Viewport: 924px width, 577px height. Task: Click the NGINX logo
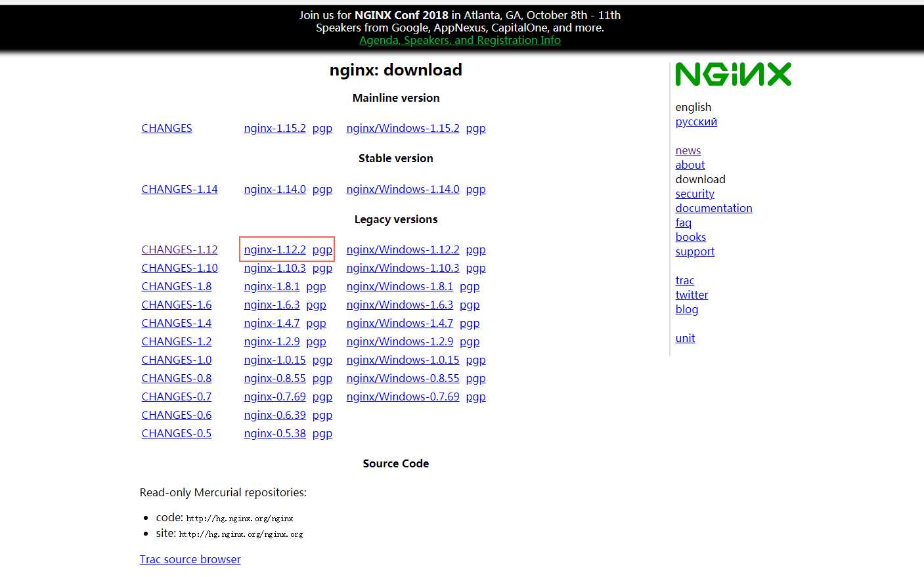733,75
